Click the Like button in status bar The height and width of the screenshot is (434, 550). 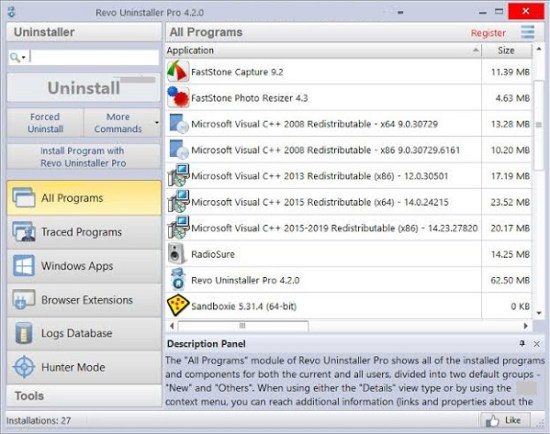[x=504, y=420]
